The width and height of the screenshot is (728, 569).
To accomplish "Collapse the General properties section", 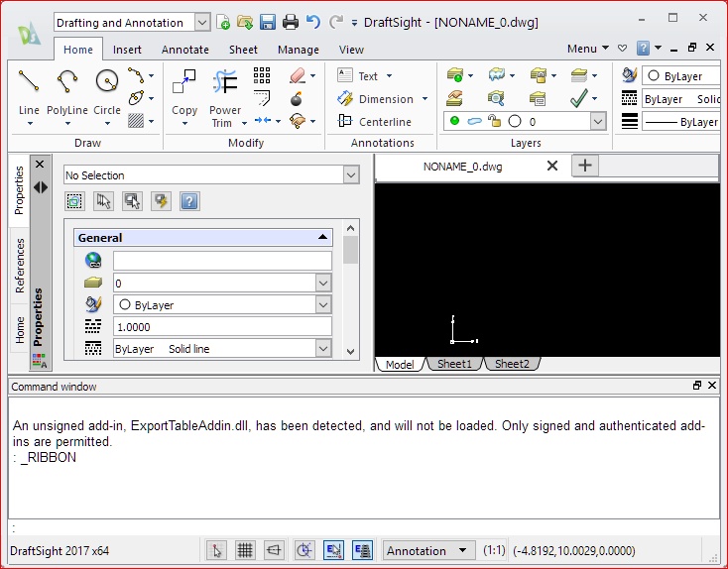I will [x=322, y=237].
